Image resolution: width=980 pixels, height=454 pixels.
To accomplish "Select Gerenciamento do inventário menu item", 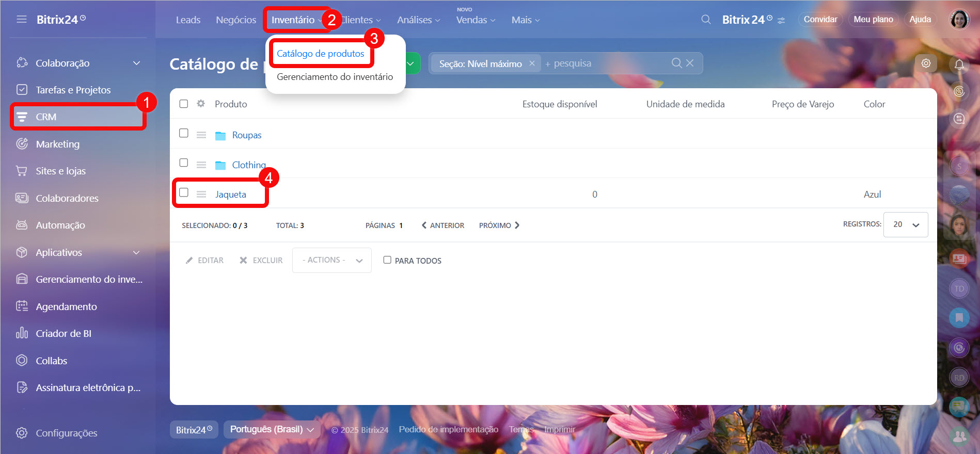I will [x=335, y=77].
